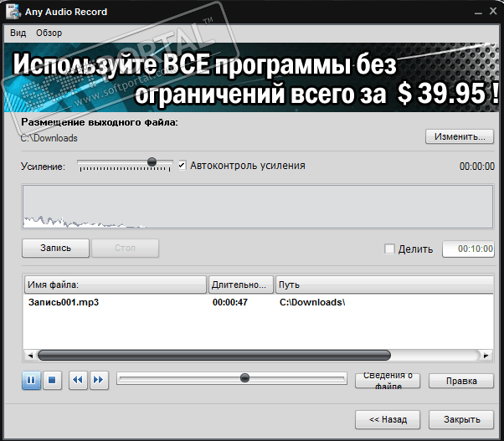Click the horizontal scrollbar left arrow
This screenshot has width=504, height=441.
[x=30, y=356]
